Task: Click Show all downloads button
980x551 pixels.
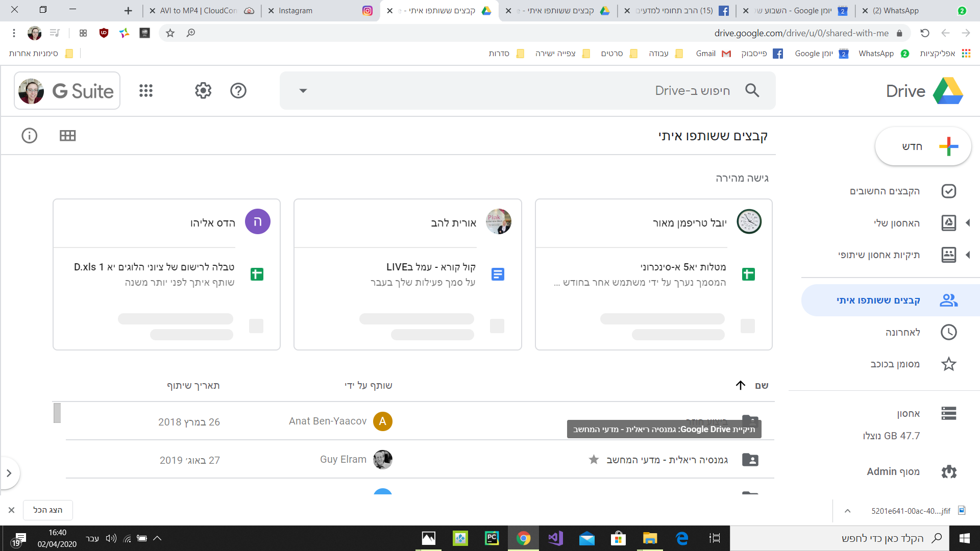Action: pos(48,510)
